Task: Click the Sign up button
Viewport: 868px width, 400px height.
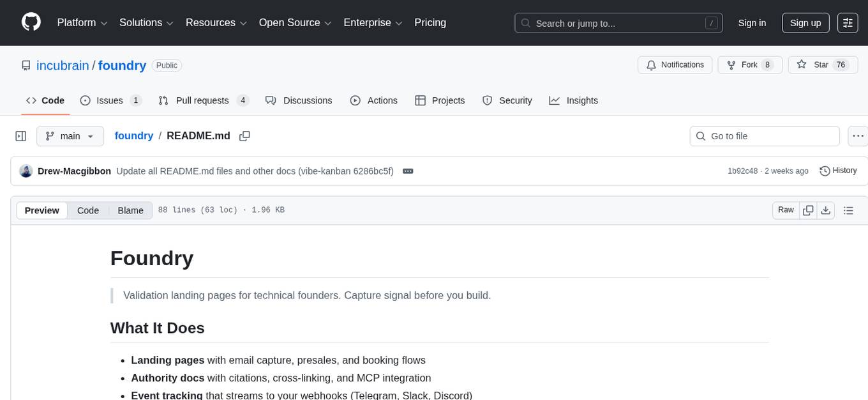Action: (x=805, y=23)
